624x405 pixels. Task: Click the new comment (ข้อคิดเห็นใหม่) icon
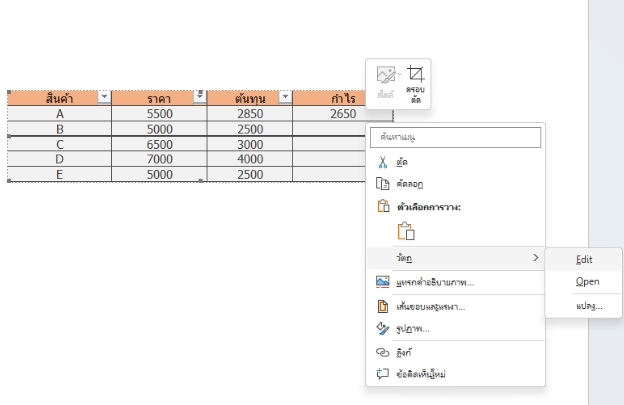(382, 374)
